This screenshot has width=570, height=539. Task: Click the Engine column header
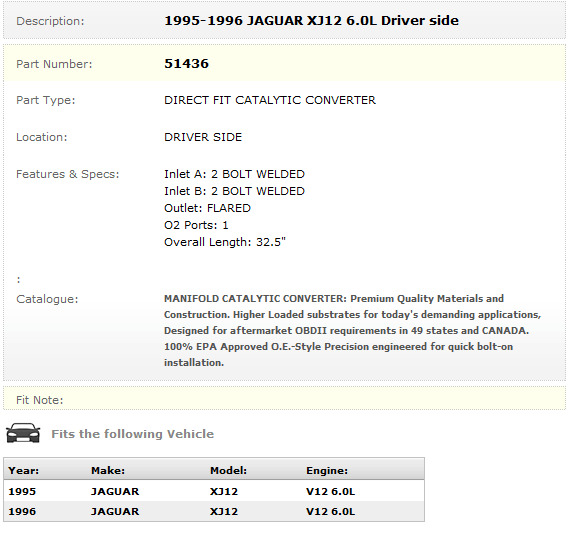[327, 471]
